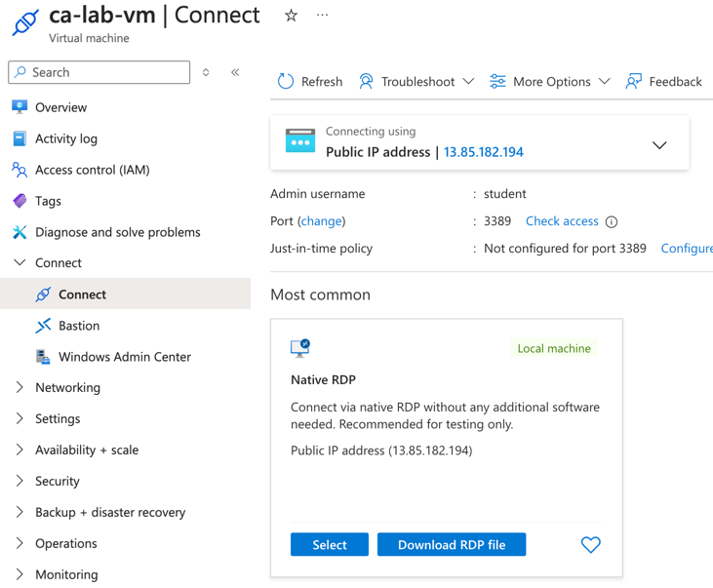Open the More Options dropdown
Image resolution: width=713 pixels, height=588 pixels.
click(x=550, y=82)
